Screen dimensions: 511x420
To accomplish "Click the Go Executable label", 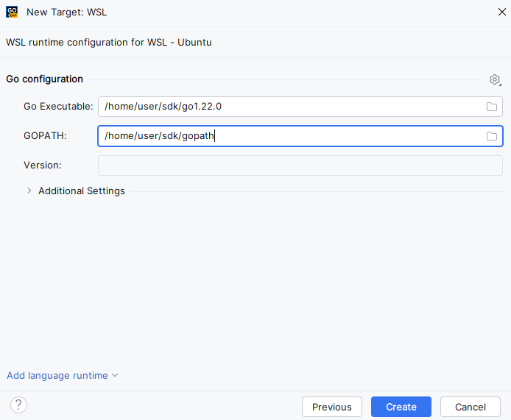I will coord(58,107).
